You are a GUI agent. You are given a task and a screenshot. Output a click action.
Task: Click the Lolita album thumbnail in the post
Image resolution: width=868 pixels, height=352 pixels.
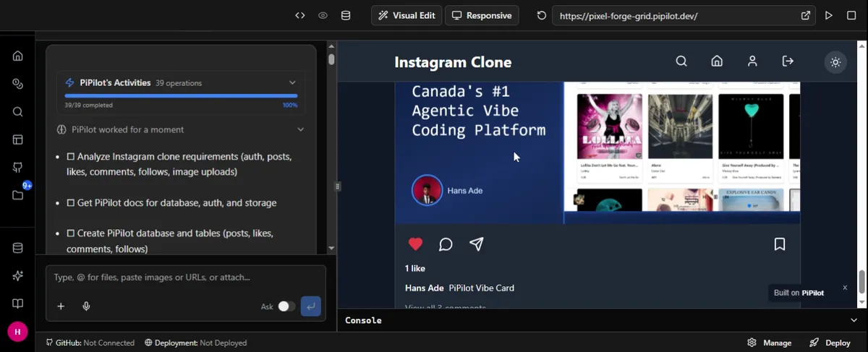pos(610,126)
